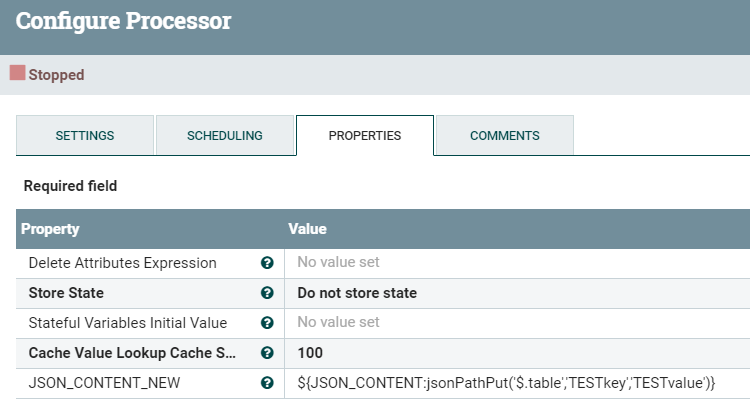Go to the Comments tab
Image resolution: width=750 pixels, height=420 pixels.
(x=505, y=136)
